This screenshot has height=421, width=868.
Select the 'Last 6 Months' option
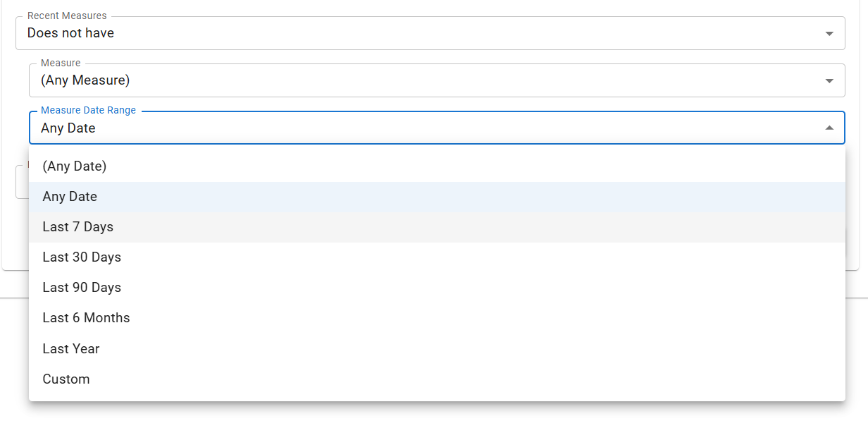pos(437,318)
